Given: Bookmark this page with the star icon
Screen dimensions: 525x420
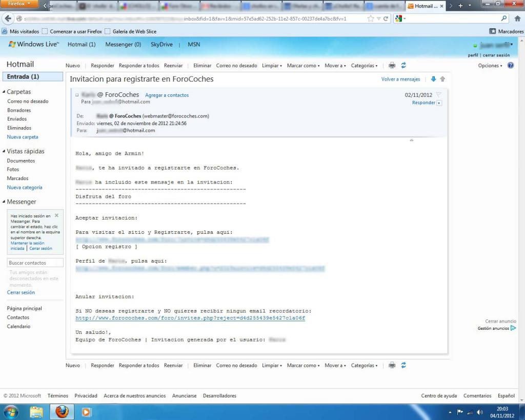Looking at the screenshot, I should [x=371, y=19].
